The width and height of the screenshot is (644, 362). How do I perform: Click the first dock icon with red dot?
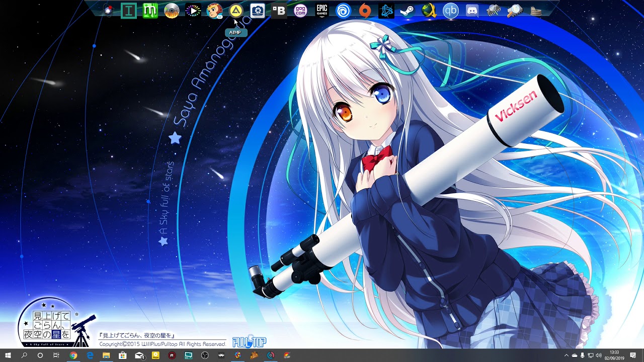click(x=108, y=10)
